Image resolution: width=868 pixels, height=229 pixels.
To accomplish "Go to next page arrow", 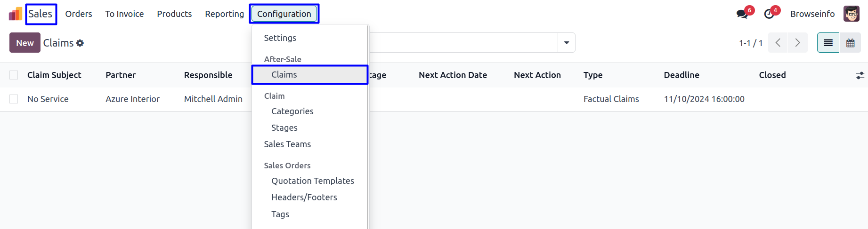I will 798,43.
